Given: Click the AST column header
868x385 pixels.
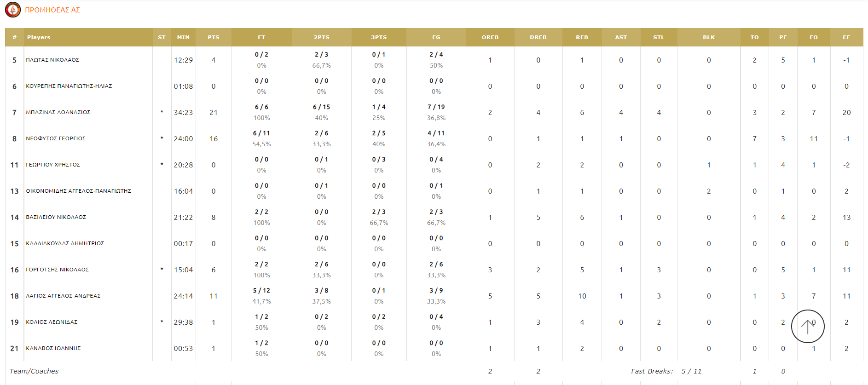Looking at the screenshot, I should (x=621, y=37).
